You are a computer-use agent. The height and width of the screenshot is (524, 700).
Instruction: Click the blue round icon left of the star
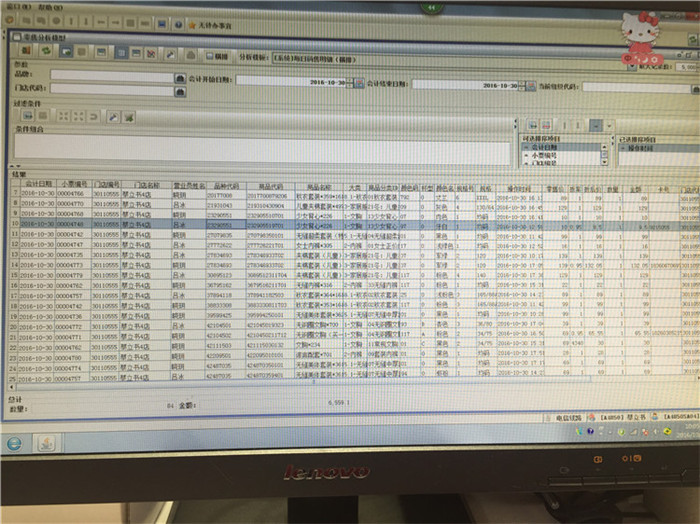[x=177, y=23]
